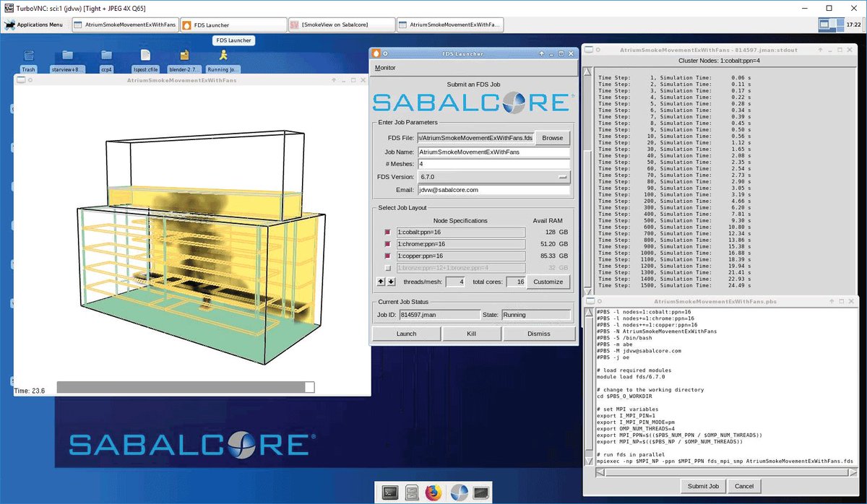Click Kill to stop the running job
The height and width of the screenshot is (504, 867).
coord(473,333)
